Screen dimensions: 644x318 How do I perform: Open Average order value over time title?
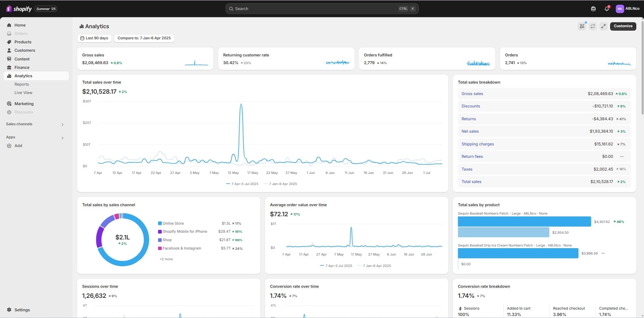point(298,205)
